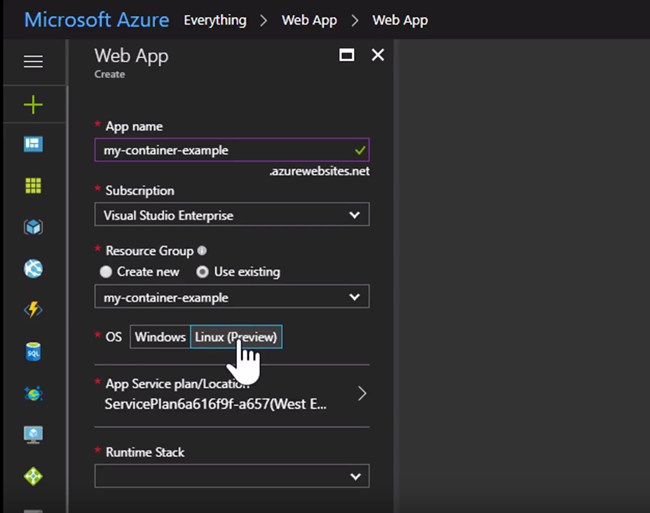The image size is (650, 513).
Task: Click the green checkmark in App name field
Action: 360,150
